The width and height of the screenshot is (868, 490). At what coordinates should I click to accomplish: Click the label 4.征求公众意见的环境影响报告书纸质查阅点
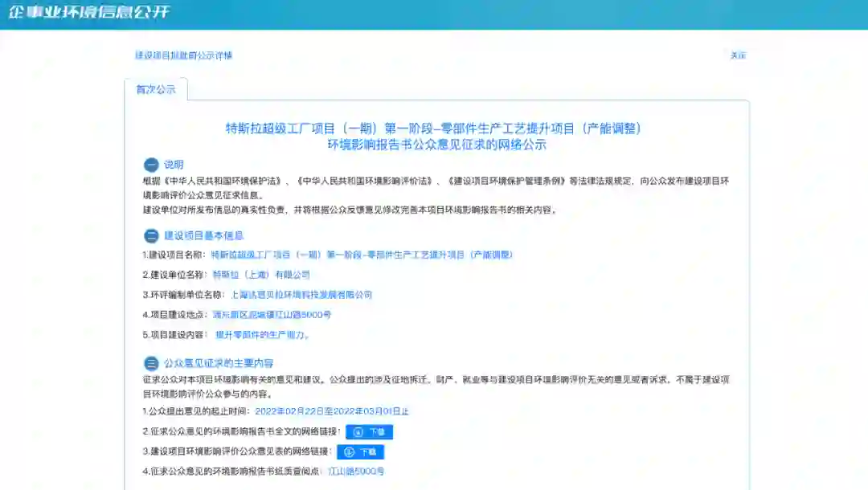click(232, 472)
